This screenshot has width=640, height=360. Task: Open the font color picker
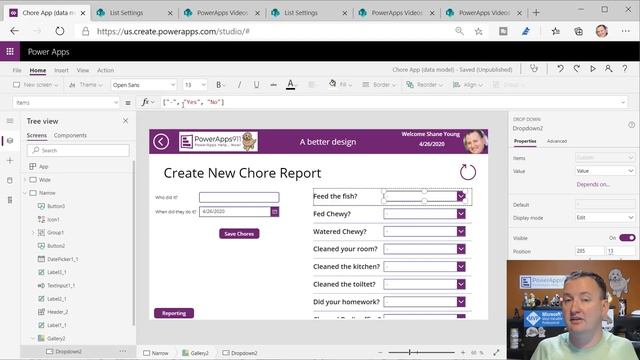[x=291, y=84]
